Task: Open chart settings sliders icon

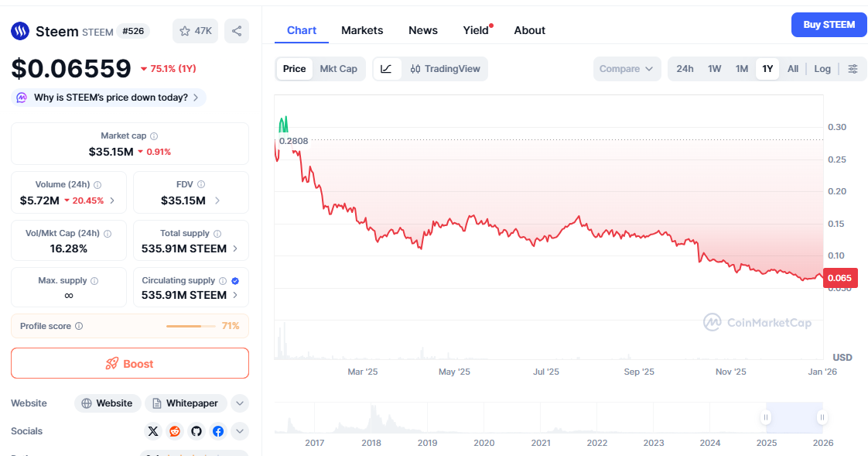Action: click(x=853, y=69)
